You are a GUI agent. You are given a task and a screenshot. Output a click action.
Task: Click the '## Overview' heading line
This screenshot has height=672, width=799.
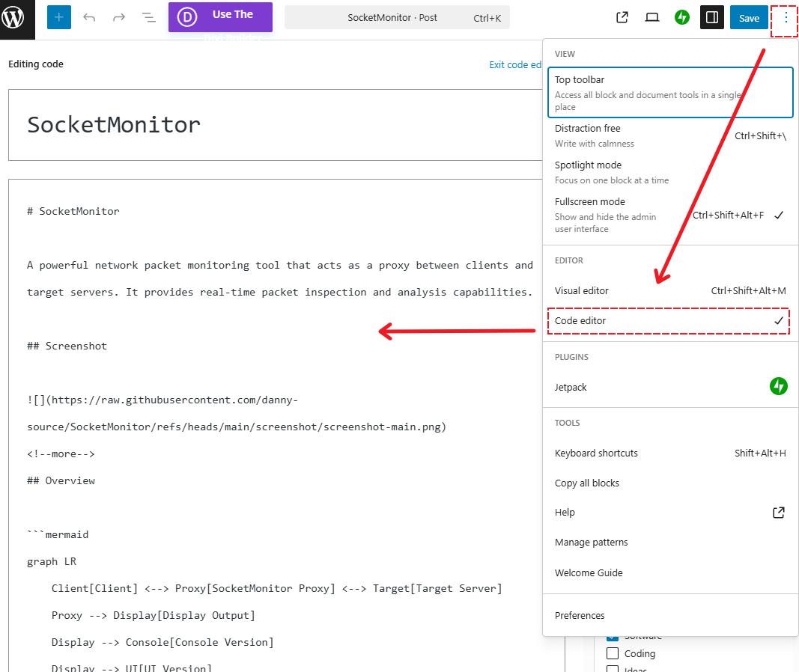[61, 481]
